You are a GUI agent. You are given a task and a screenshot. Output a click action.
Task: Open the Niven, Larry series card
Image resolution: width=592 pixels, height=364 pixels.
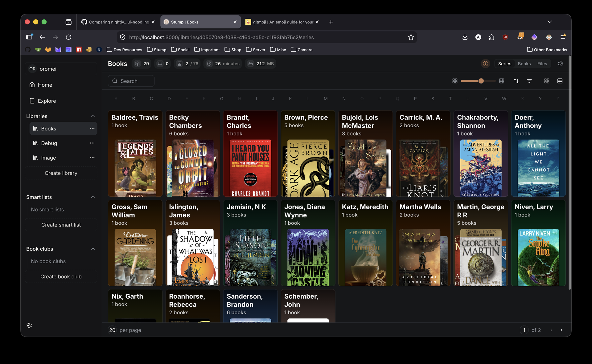point(538,243)
